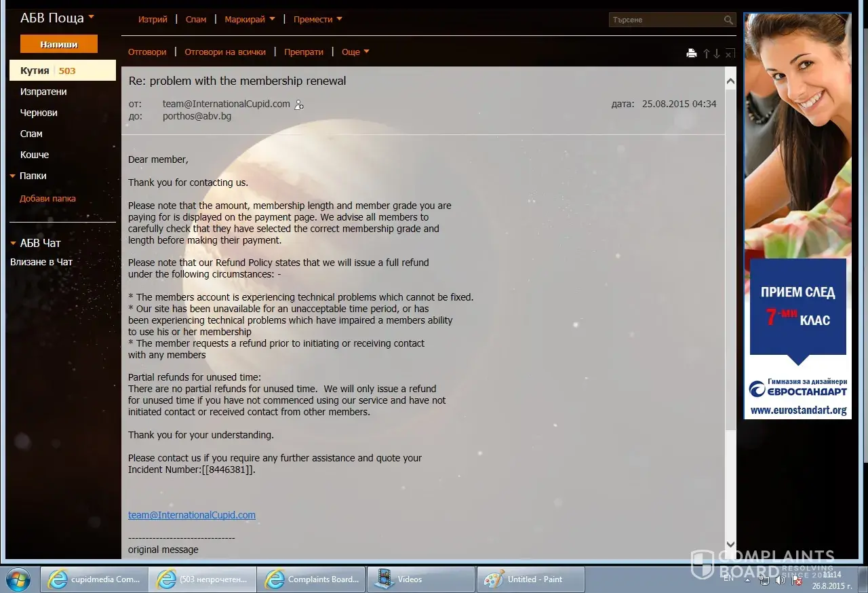Click the volume icon in the system tray
Image resolution: width=868 pixels, height=593 pixels.
coord(781,579)
